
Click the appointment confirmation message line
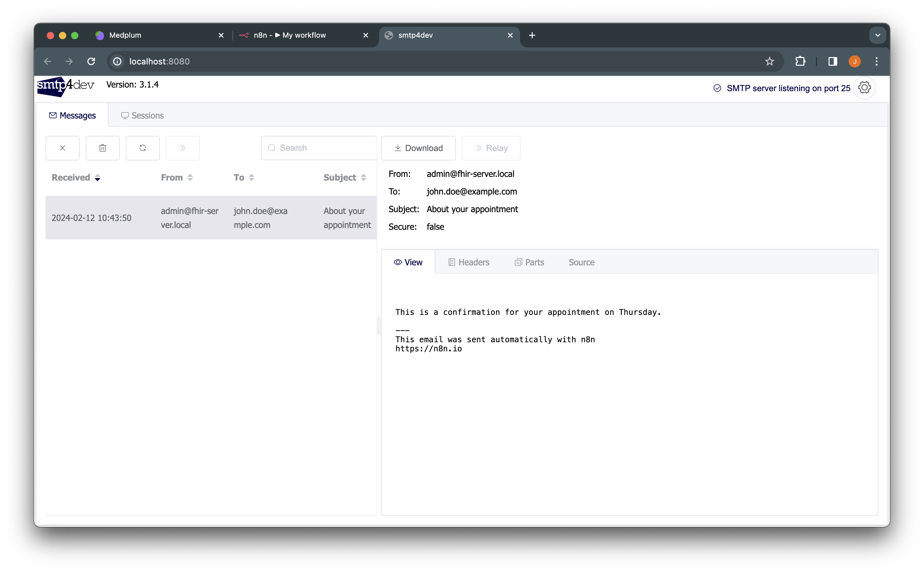(528, 312)
